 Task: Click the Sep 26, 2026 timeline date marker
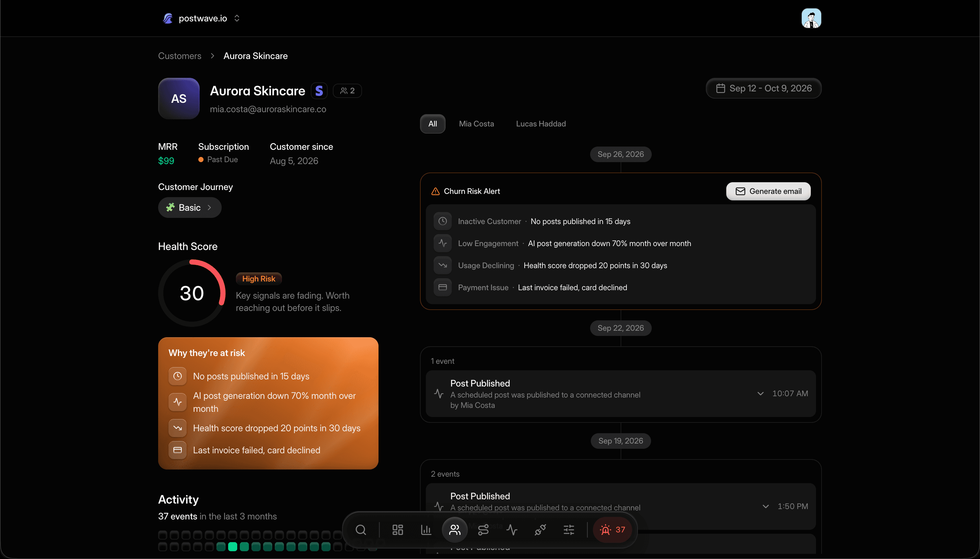[621, 154]
